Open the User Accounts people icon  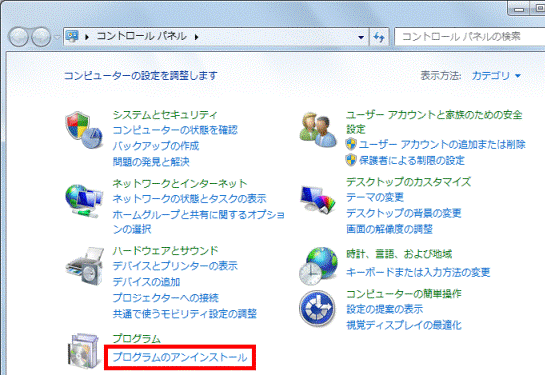coord(318,130)
